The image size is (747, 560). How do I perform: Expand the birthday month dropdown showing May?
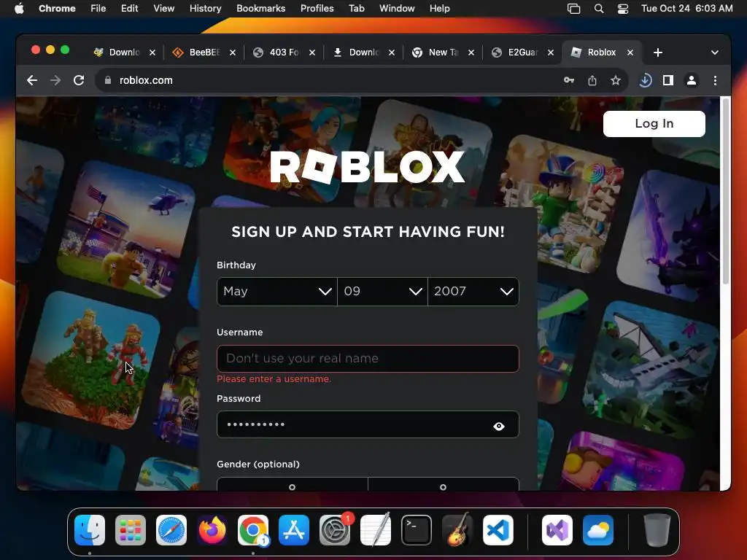coord(276,292)
